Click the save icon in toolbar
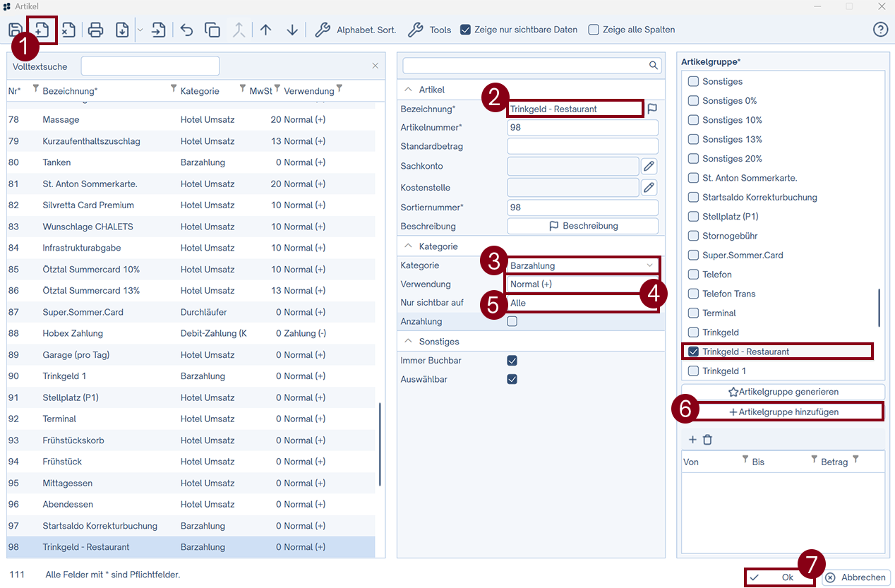The height and width of the screenshot is (588, 895). 15,30
